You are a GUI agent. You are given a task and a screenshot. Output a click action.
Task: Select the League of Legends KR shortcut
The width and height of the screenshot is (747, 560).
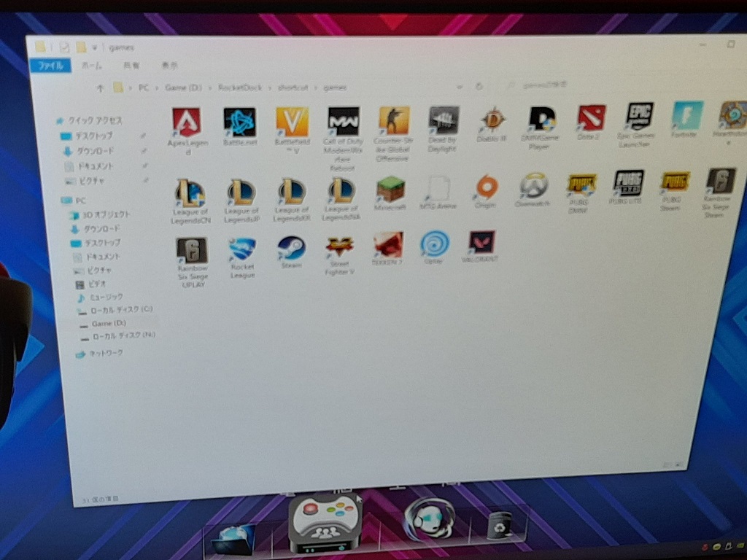[292, 200]
